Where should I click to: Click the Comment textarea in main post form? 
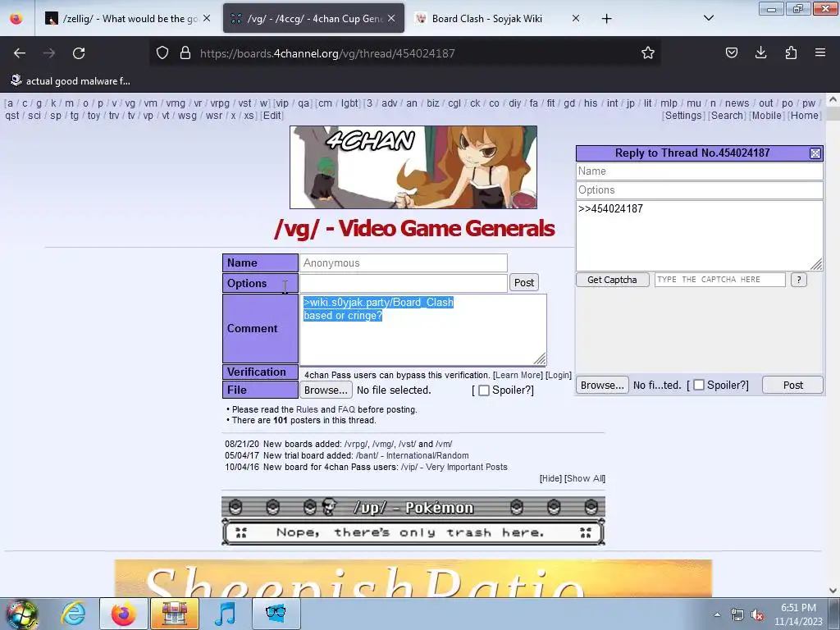(x=422, y=330)
